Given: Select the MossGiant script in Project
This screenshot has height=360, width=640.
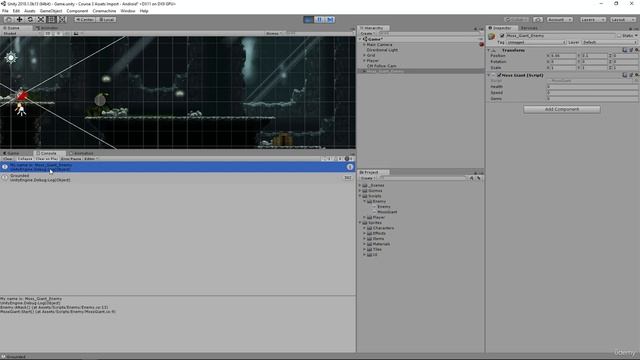Looking at the screenshot, I should [387, 212].
